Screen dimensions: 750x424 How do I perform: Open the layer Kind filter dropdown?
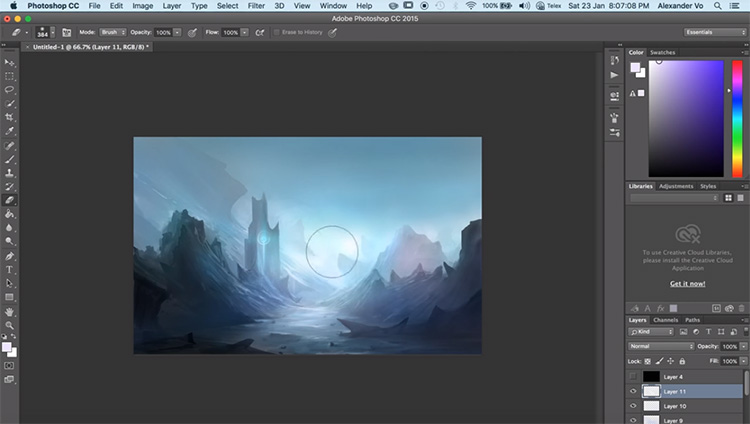pos(651,332)
